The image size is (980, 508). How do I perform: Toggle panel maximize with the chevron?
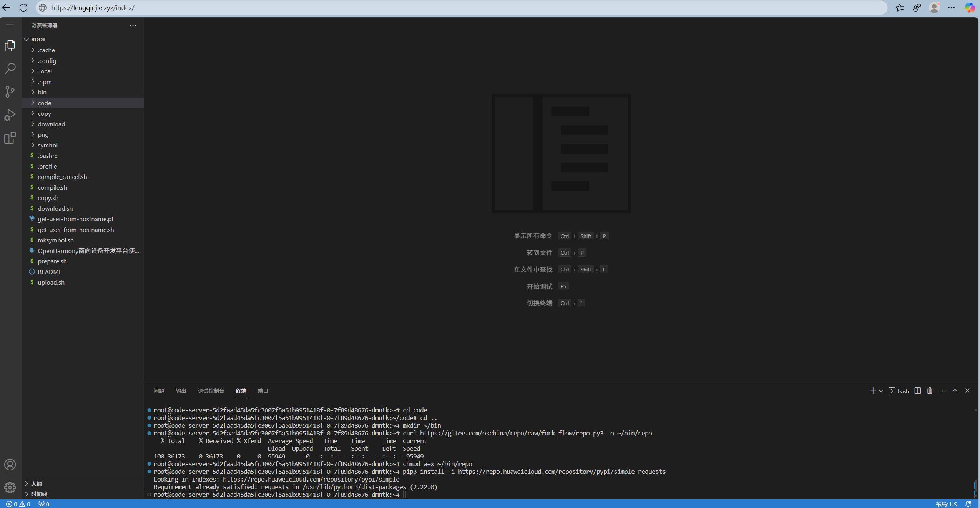(955, 391)
